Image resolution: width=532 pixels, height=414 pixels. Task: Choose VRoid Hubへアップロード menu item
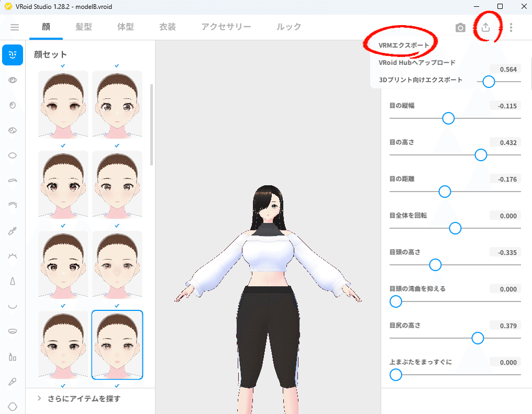click(417, 62)
